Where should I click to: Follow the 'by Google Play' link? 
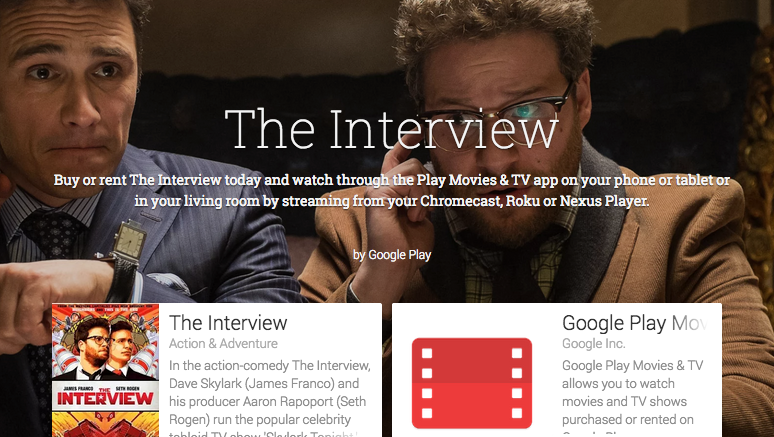tap(392, 255)
